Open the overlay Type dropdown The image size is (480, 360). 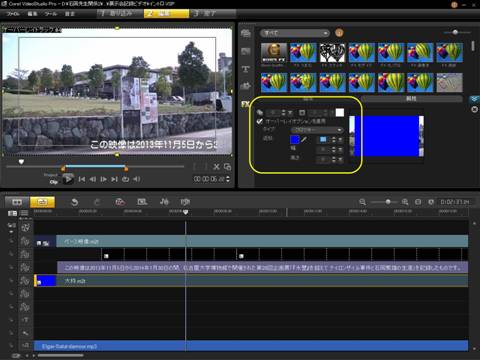pos(317,130)
